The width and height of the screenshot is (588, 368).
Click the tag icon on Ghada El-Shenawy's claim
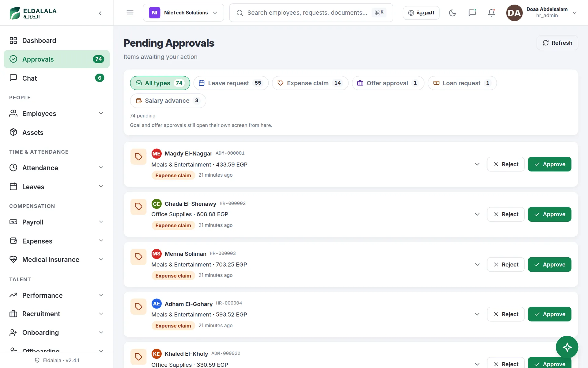click(138, 207)
